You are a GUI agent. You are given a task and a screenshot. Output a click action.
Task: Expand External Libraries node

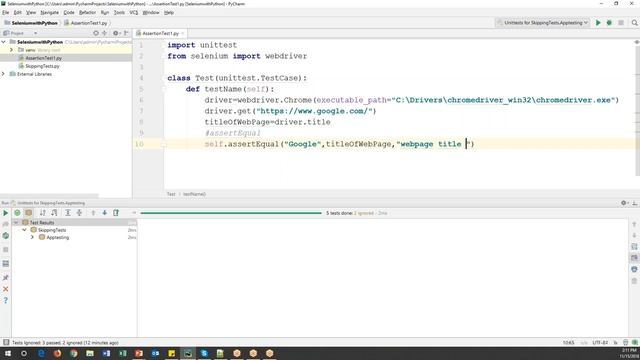[x=4, y=74]
